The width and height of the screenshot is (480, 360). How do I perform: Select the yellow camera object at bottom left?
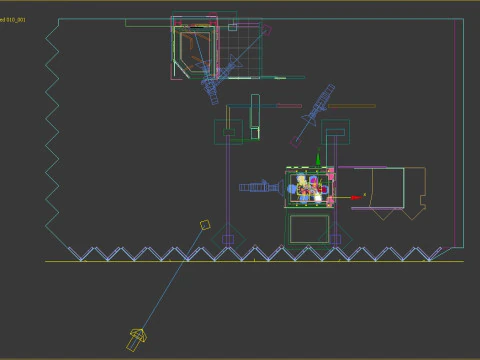(136, 340)
